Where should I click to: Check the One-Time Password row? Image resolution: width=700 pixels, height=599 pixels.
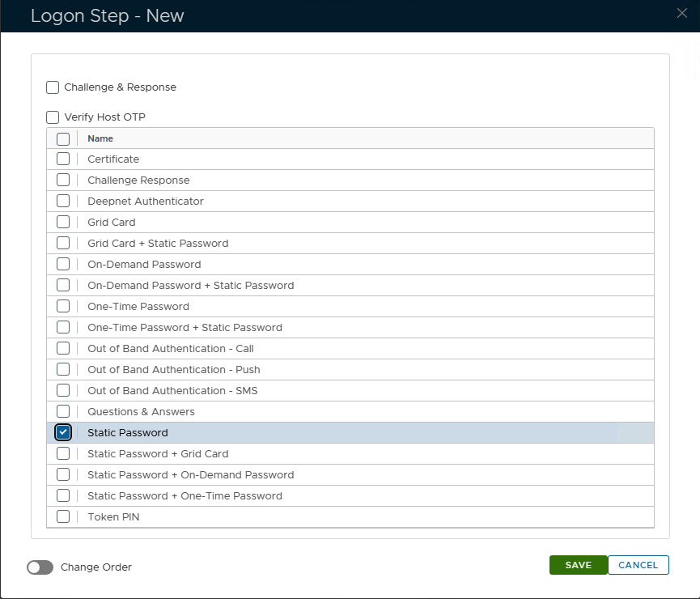pos(63,307)
